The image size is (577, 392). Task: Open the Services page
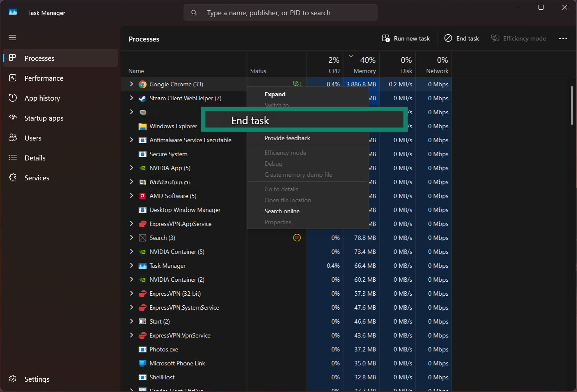click(37, 178)
